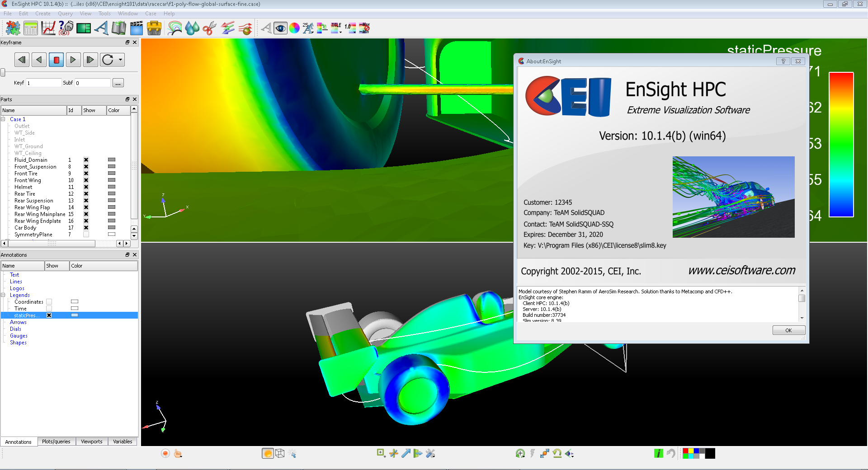
Task: Click the fast display lightning icon
Action: click(532, 453)
